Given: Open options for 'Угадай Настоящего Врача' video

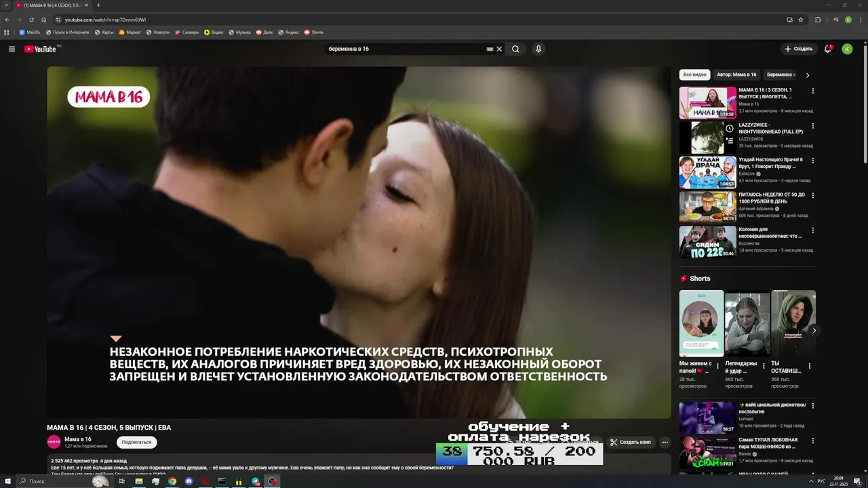Looking at the screenshot, I should click(813, 161).
